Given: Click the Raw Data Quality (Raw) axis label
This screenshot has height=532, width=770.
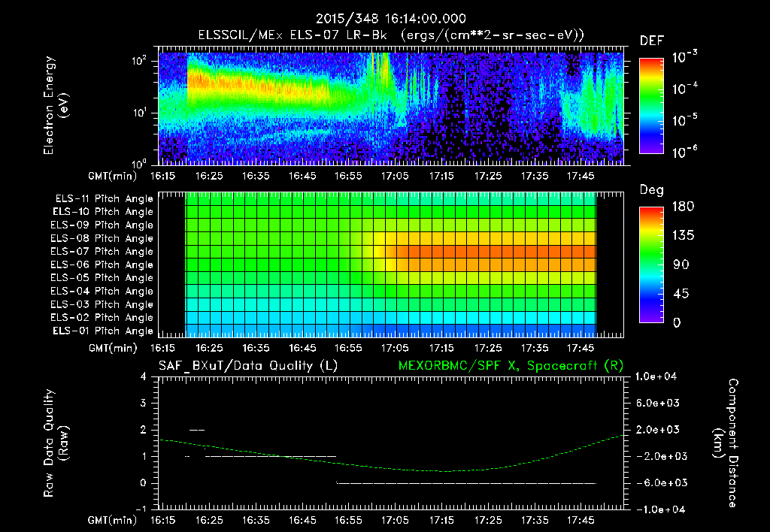Looking at the screenshot, I should (56, 443).
